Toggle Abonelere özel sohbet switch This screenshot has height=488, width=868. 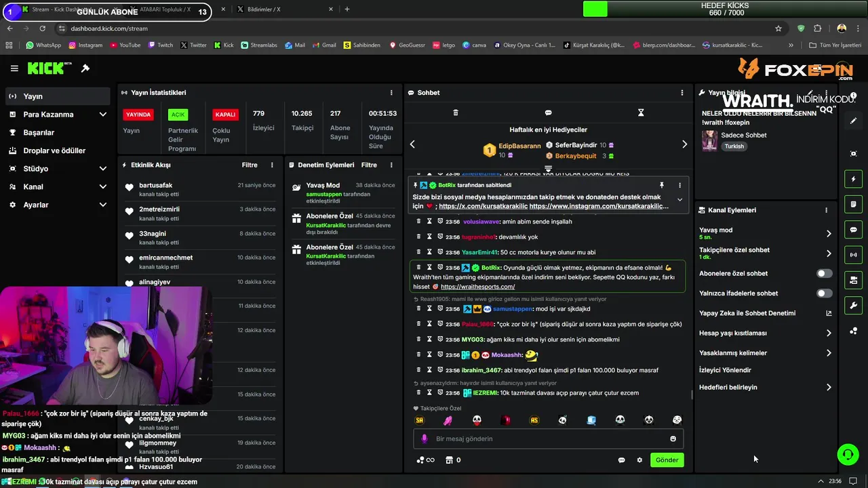pos(824,273)
